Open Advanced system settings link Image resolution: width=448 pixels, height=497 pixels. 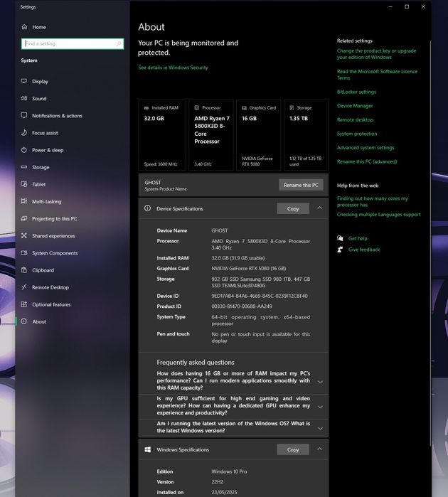click(x=366, y=147)
